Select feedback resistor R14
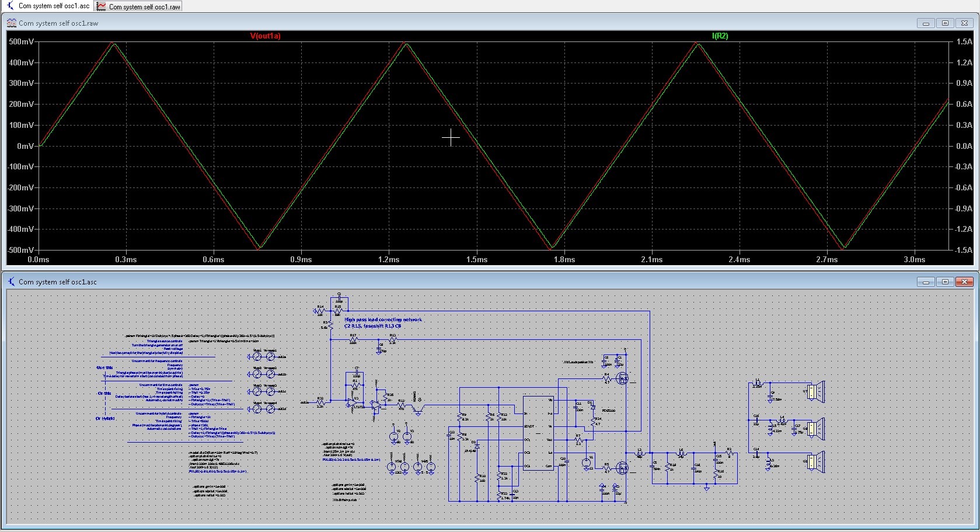980x532 pixels. pyautogui.click(x=320, y=311)
